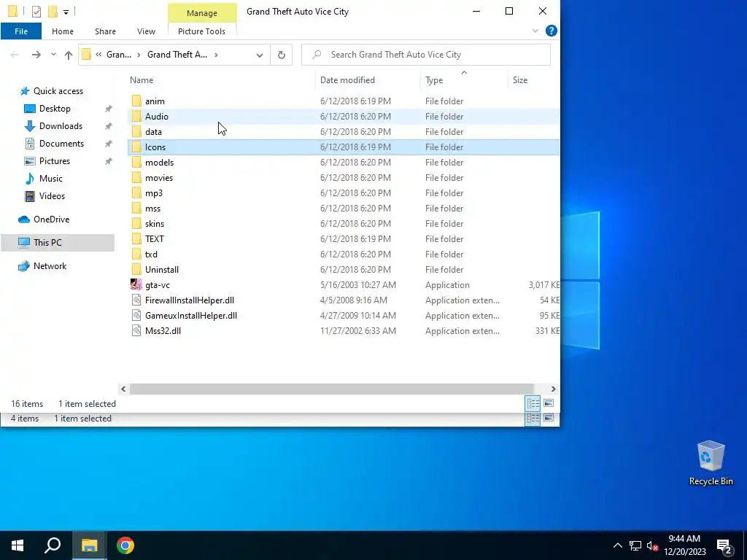747x560 pixels.
Task: Open taskbar Search magnifier
Action: (x=53, y=545)
